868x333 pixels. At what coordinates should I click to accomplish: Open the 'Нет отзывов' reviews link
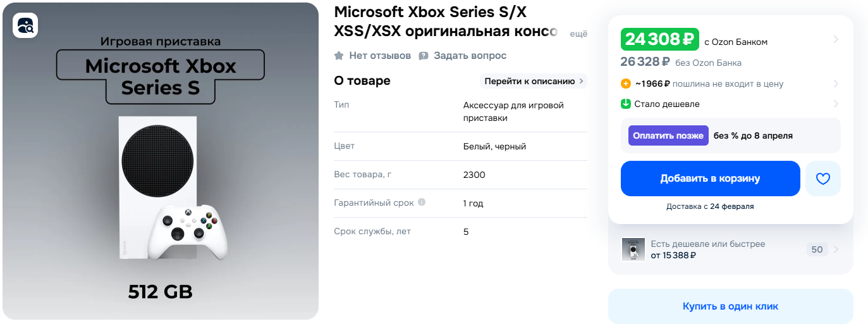(380, 56)
